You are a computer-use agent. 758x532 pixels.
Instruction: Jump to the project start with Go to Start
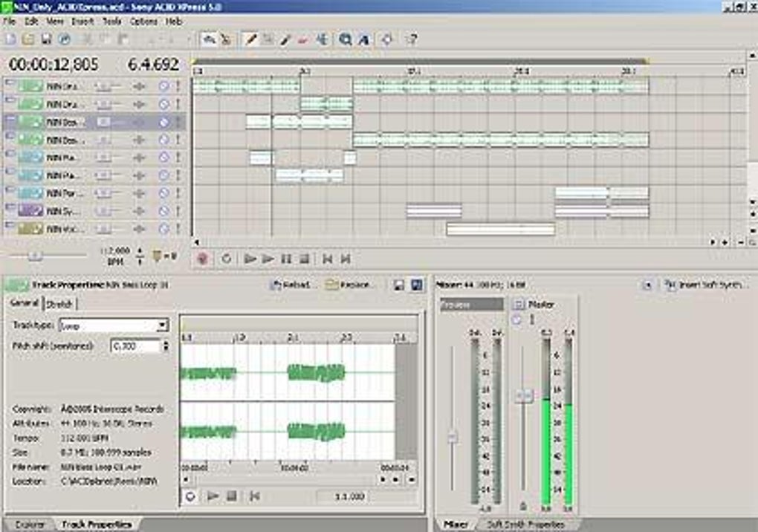point(327,259)
